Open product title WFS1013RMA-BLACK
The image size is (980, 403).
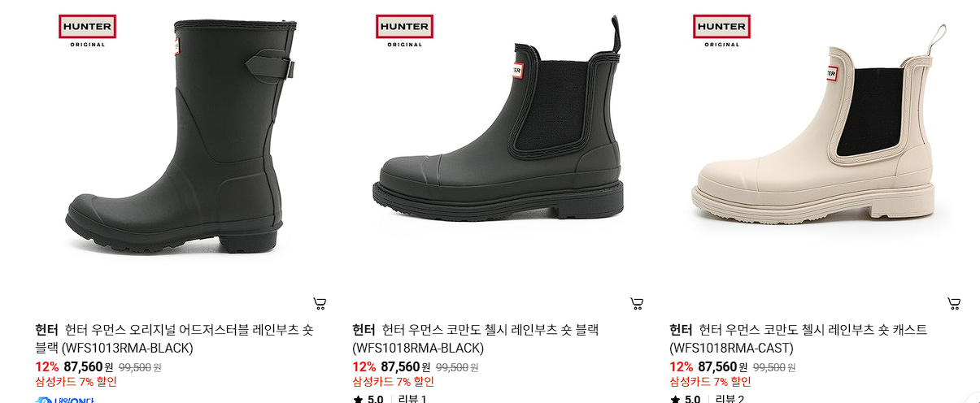tap(174, 339)
